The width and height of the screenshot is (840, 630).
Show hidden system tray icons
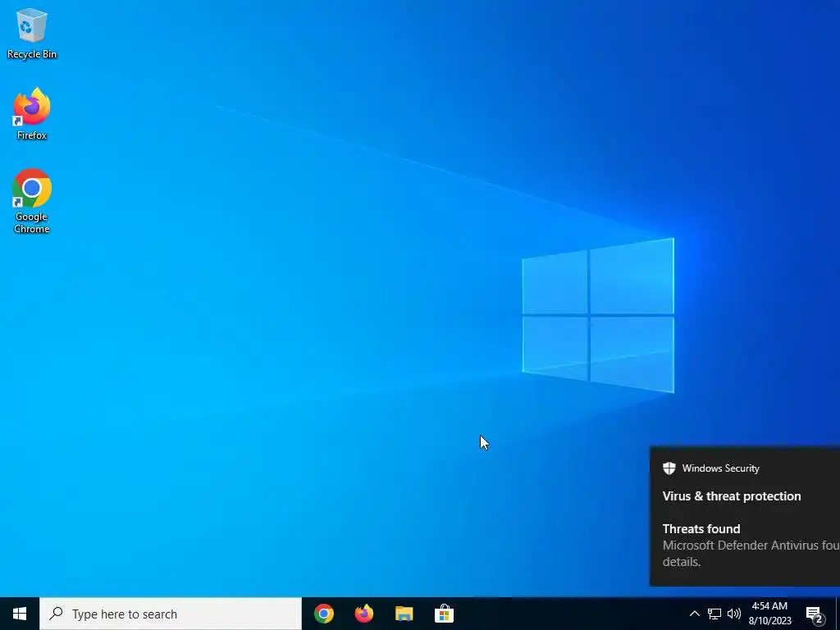[694, 614]
